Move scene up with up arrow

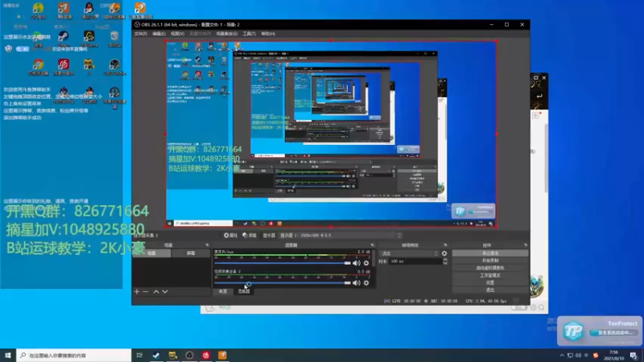point(156,291)
